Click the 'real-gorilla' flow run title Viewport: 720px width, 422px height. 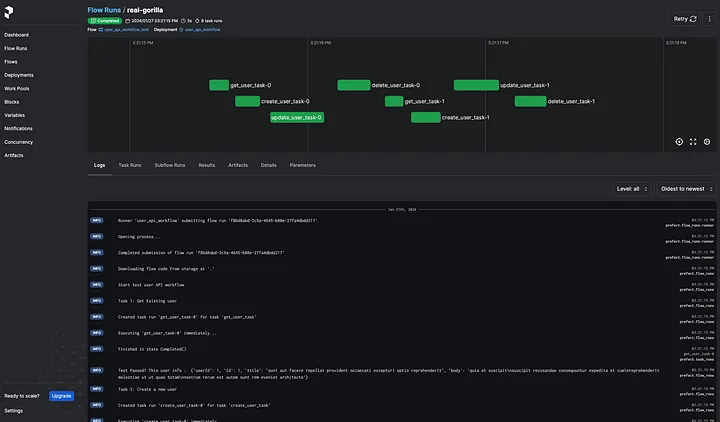coord(145,10)
